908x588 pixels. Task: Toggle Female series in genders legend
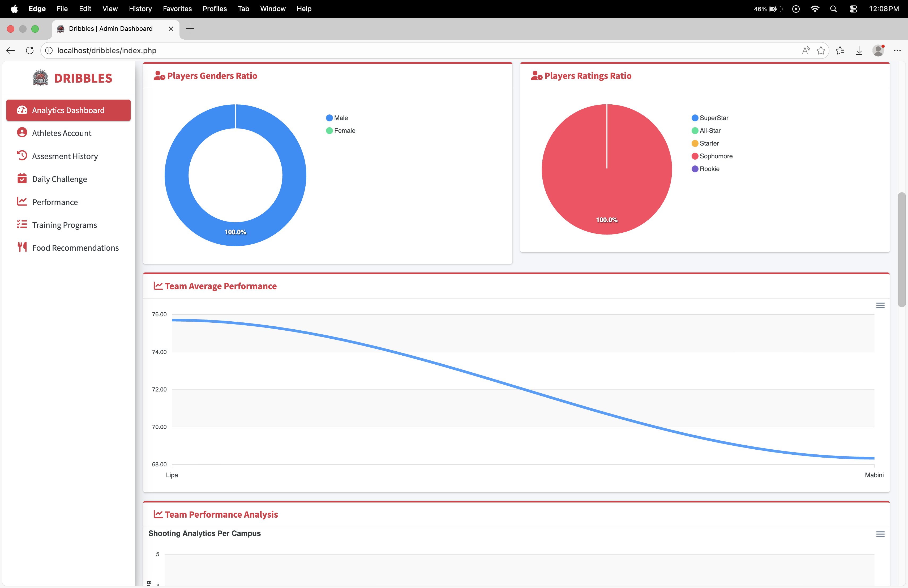(x=341, y=130)
